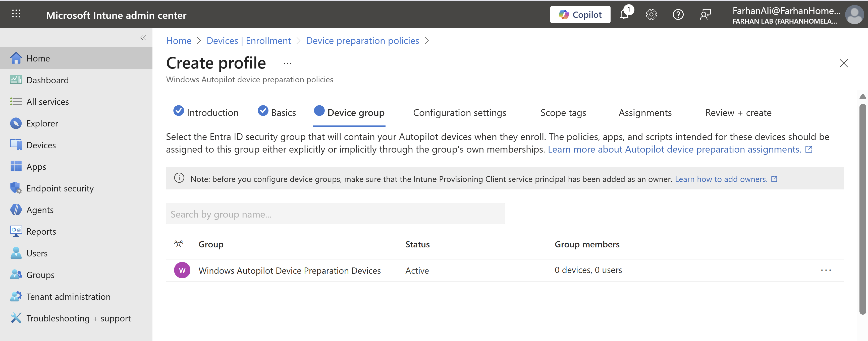Open Endpoint security from sidebar
Image resolution: width=868 pixels, height=341 pixels.
tap(60, 188)
